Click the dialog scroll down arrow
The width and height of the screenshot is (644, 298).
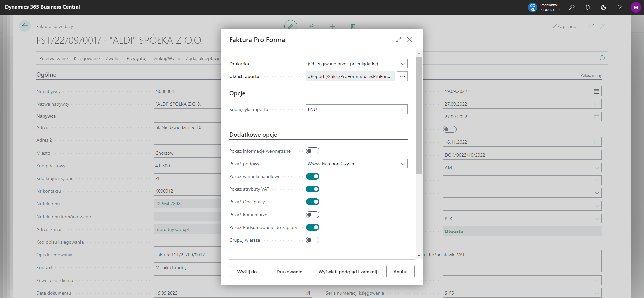tap(419, 255)
